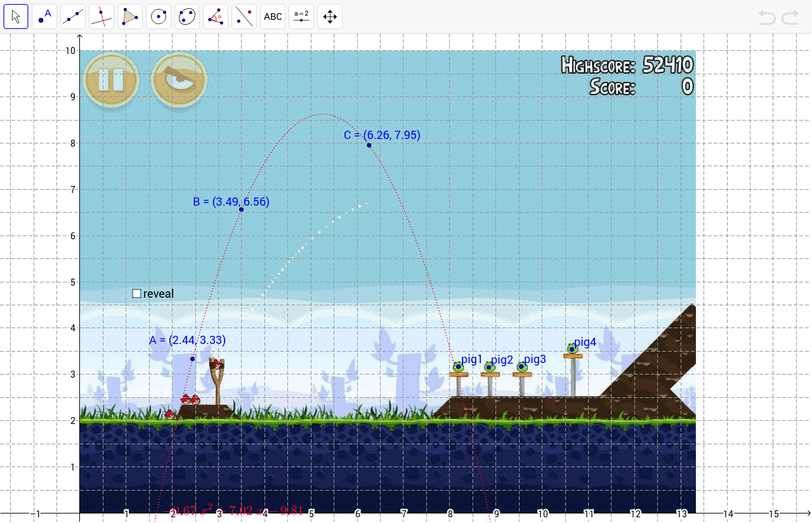Click the pig4 point
This screenshot has width=812, height=523.
572,348
